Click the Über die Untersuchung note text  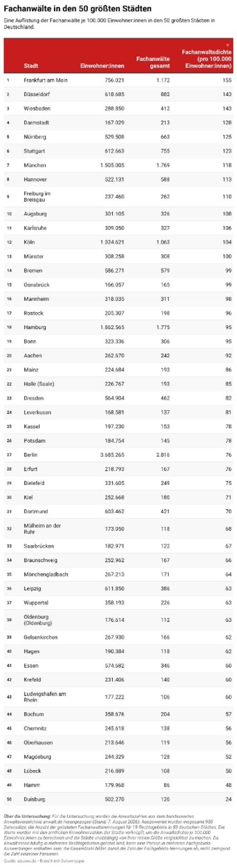[118, 834]
